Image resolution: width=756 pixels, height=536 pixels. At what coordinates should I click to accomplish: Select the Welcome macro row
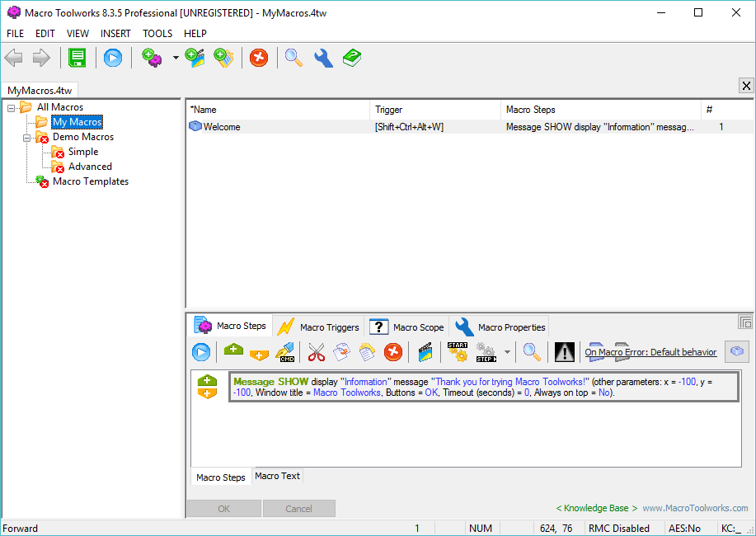tap(470, 127)
